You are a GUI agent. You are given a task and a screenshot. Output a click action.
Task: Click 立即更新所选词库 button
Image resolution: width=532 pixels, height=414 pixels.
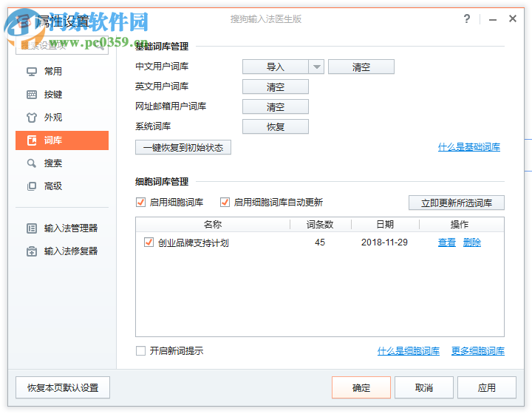tap(457, 203)
